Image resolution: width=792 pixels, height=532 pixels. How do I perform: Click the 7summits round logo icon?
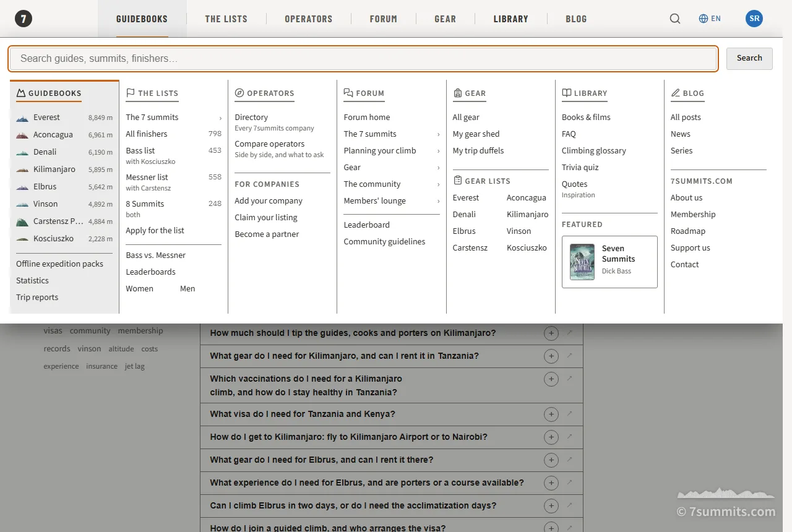coord(24,19)
